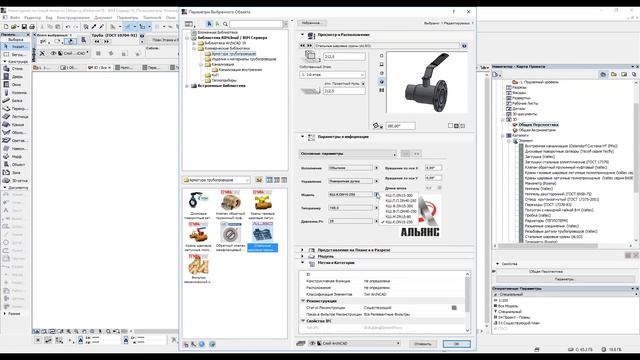Select the Door (Дверь) tool

(x=15, y=76)
